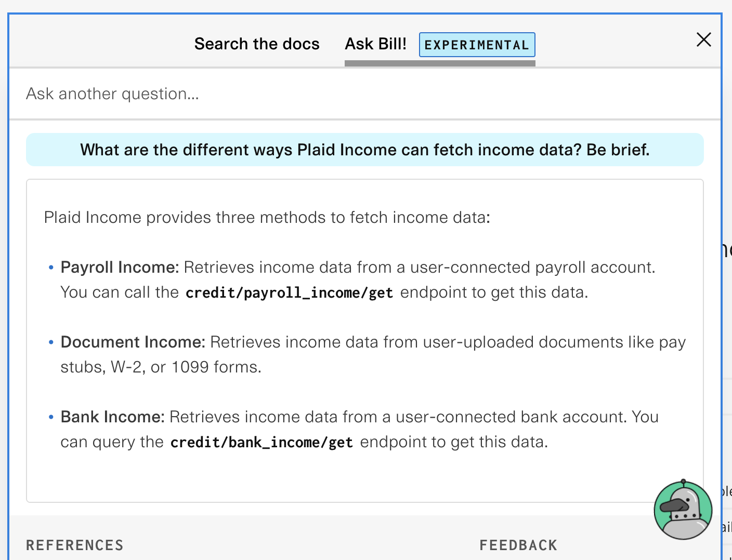Image resolution: width=732 pixels, height=560 pixels.
Task: Open the FEEDBACK section
Action: [518, 545]
